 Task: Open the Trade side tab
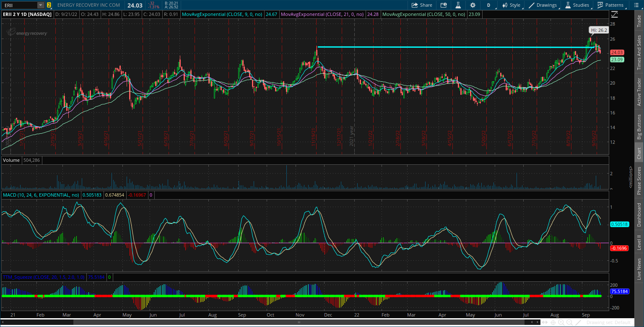pos(639,21)
